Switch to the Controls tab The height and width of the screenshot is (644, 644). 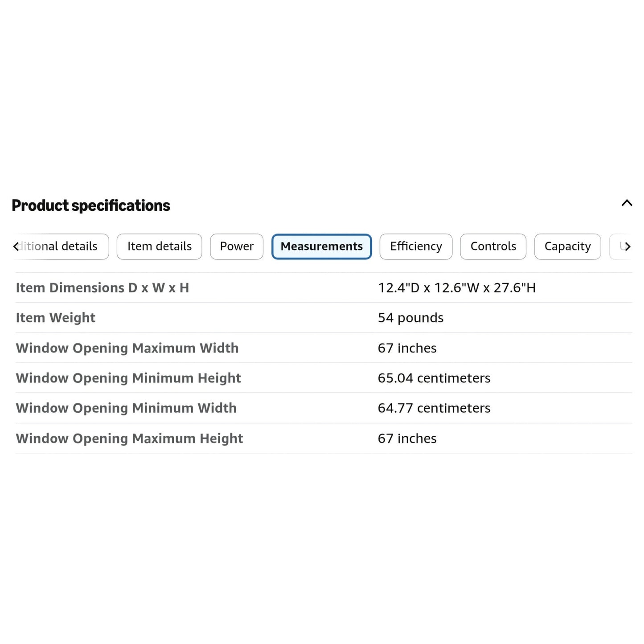[x=493, y=246]
